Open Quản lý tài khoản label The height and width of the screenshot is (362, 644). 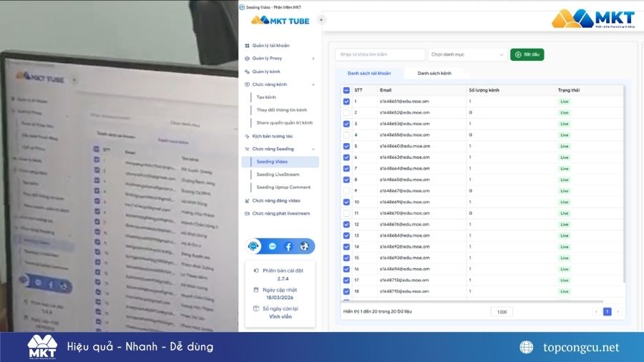[270, 46]
